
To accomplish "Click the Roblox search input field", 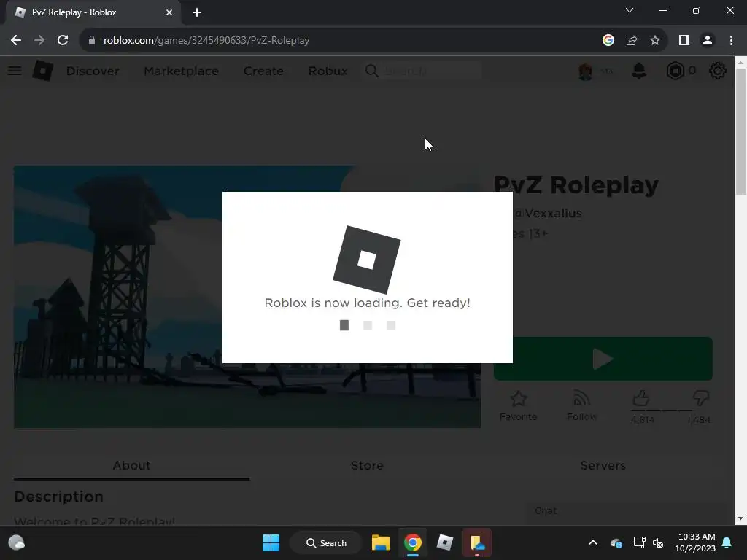I will pyautogui.click(x=431, y=71).
